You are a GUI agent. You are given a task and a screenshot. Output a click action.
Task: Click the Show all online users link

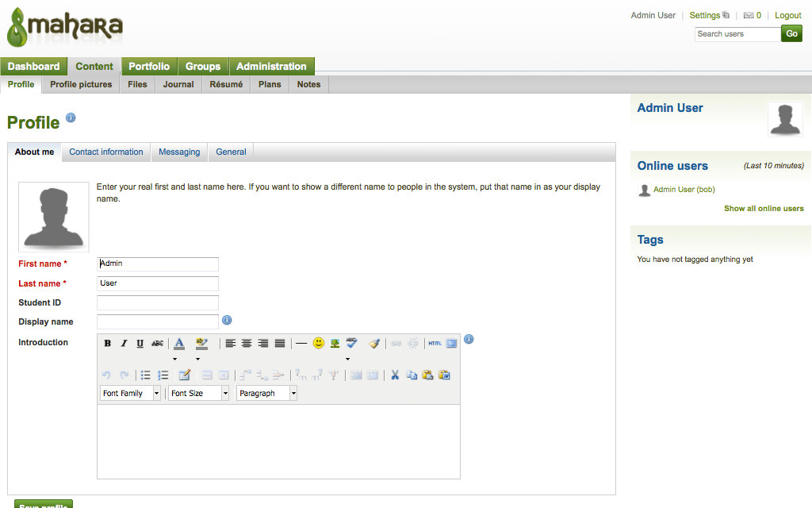coord(764,209)
